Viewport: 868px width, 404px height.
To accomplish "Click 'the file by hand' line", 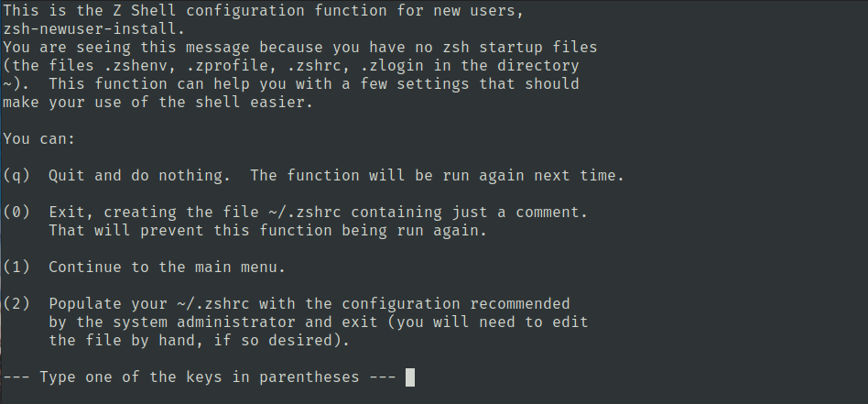I will (200, 340).
